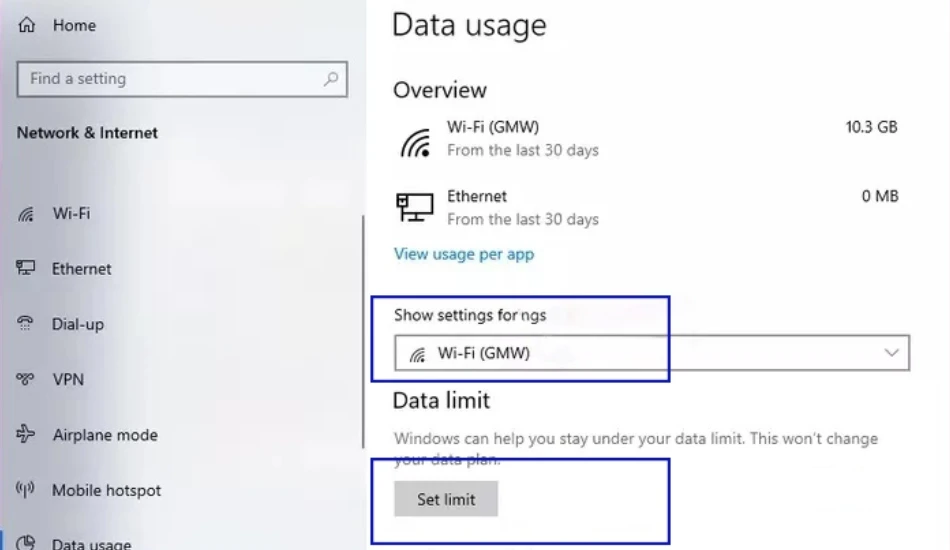Viewport: 950px width, 550px height.
Task: Expand the Wi-Fi (GMW) dropdown chevron
Action: click(891, 353)
